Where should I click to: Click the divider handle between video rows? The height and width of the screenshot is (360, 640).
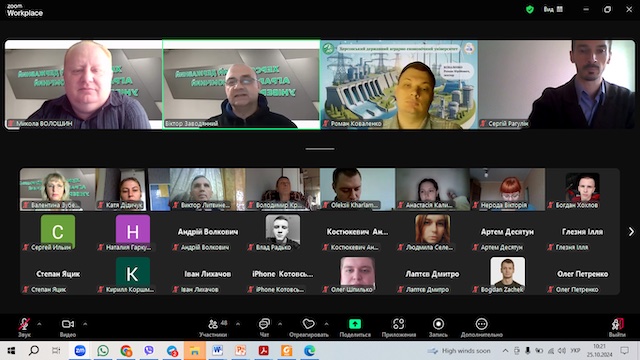[x=320, y=149]
